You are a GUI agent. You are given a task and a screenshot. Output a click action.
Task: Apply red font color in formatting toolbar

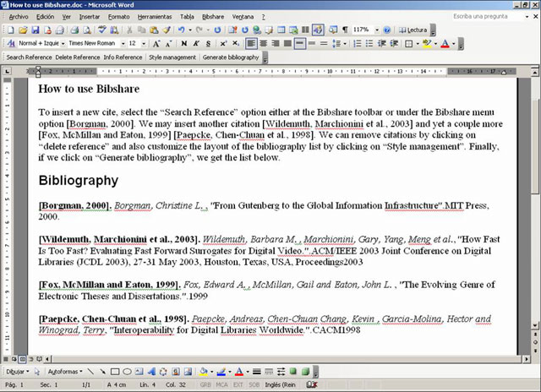(445, 43)
